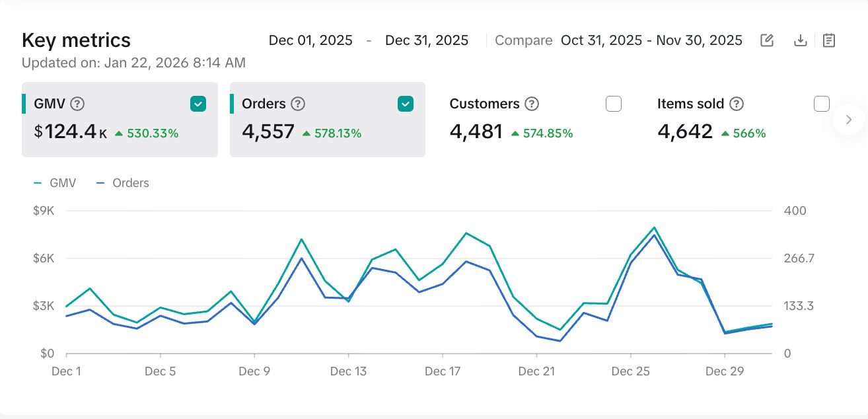Viewport: 868px width, 419px height.
Task: Toggle the Orders series in chart legend
Action: (123, 183)
